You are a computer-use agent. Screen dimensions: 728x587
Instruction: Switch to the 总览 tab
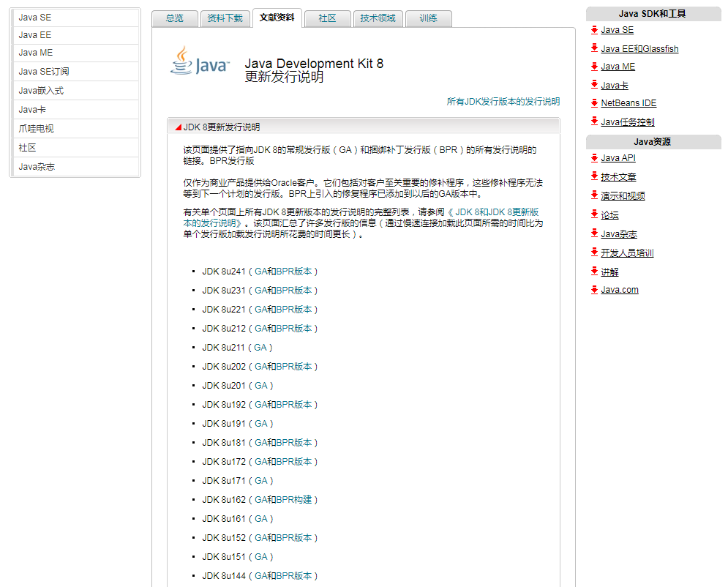[x=175, y=19]
